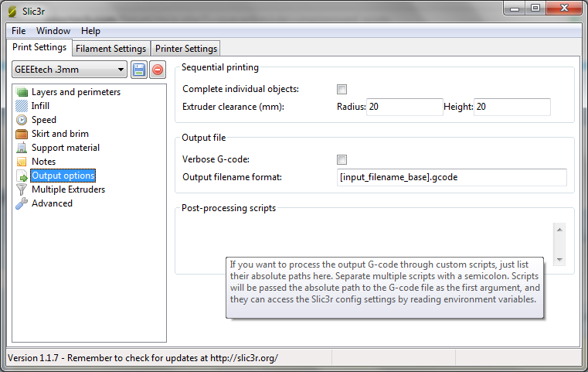Switch to the Filament Settings tab
The height and width of the screenshot is (372, 588).
[x=111, y=49]
